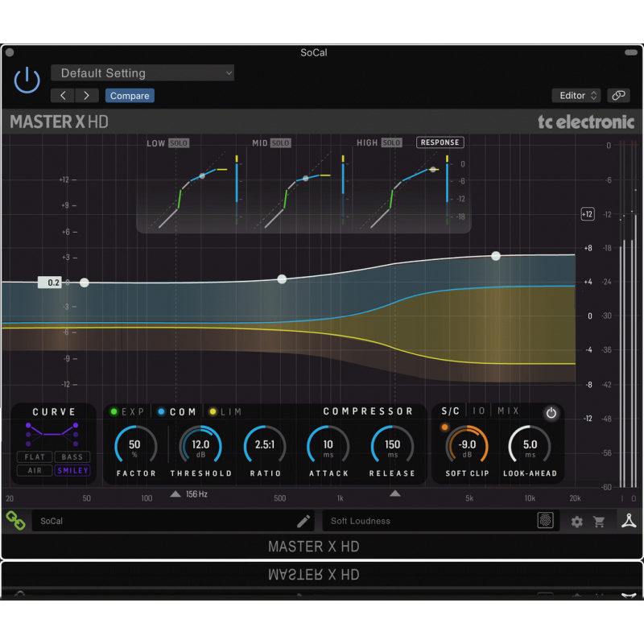Switch to the EXP expander tab
Image resolution: width=644 pixels, height=644 pixels.
133,411
